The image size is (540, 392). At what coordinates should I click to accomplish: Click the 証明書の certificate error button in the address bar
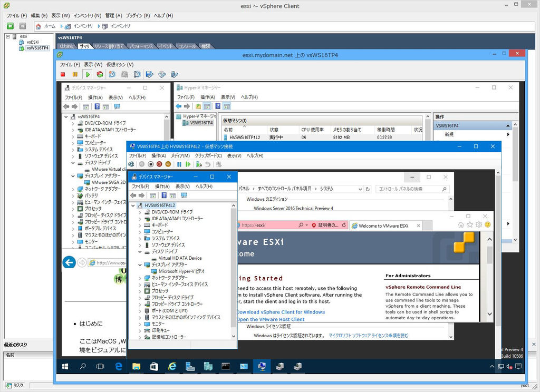coord(325,225)
